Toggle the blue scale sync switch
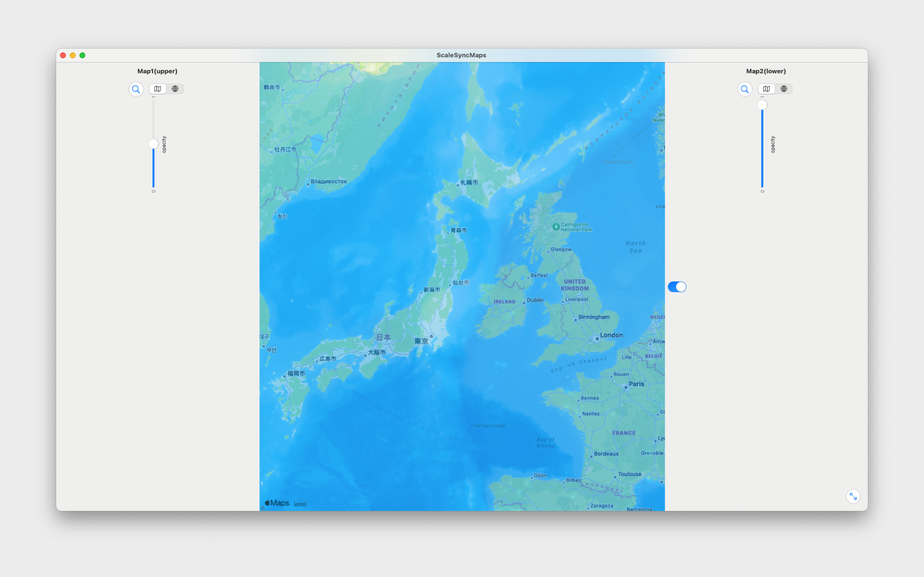Viewport: 924px width, 577px height. coord(677,287)
